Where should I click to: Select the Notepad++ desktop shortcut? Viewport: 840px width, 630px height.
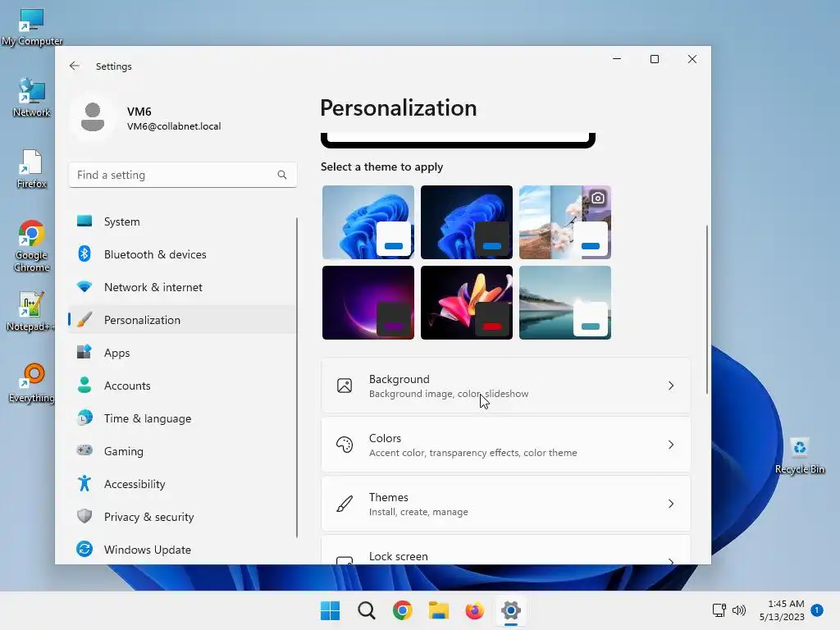coord(30,311)
